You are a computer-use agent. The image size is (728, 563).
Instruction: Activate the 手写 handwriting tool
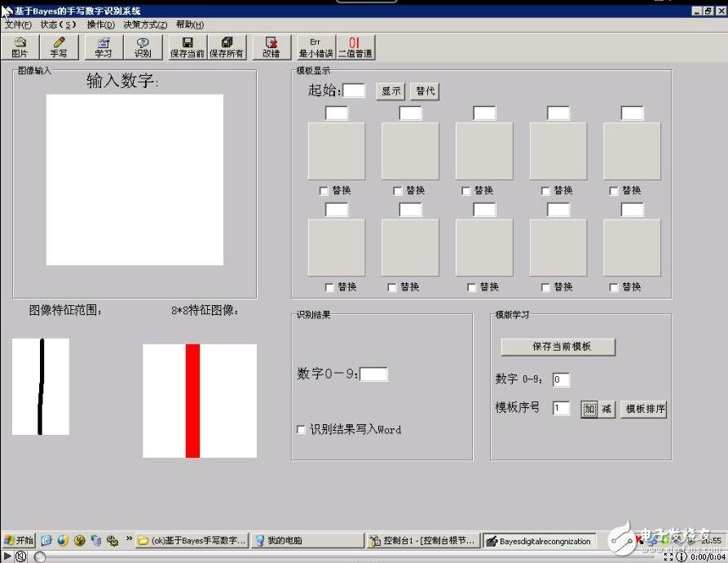click(59, 47)
